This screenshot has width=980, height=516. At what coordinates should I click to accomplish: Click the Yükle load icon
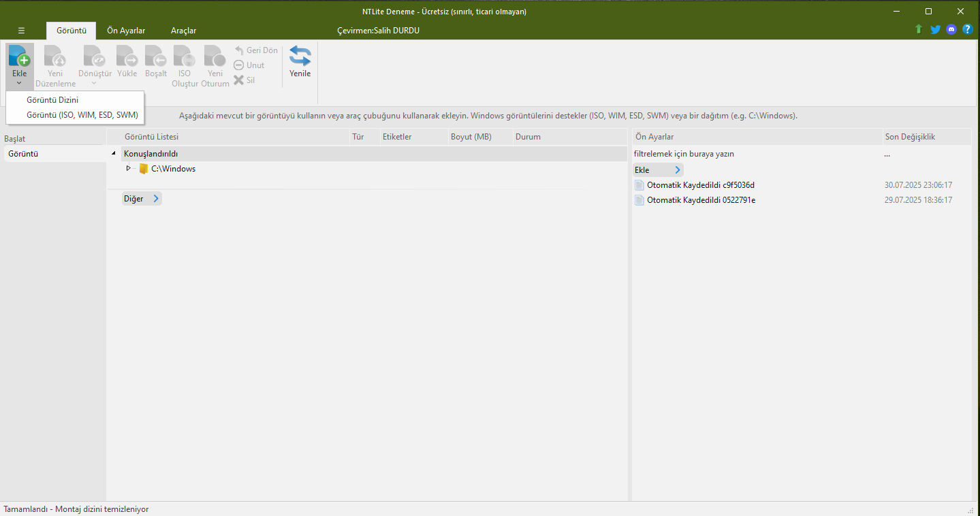(x=127, y=56)
